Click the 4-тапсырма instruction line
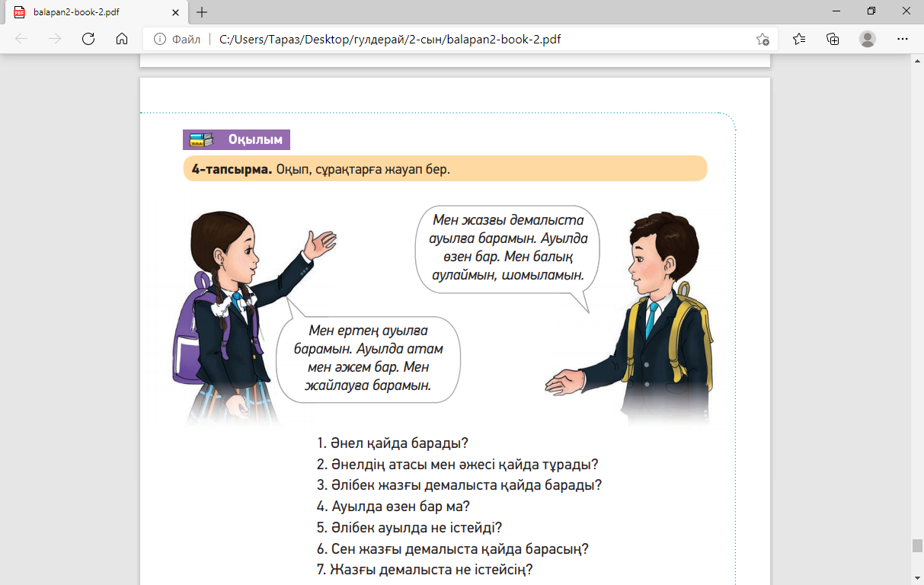This screenshot has height=585, width=924. click(x=445, y=168)
